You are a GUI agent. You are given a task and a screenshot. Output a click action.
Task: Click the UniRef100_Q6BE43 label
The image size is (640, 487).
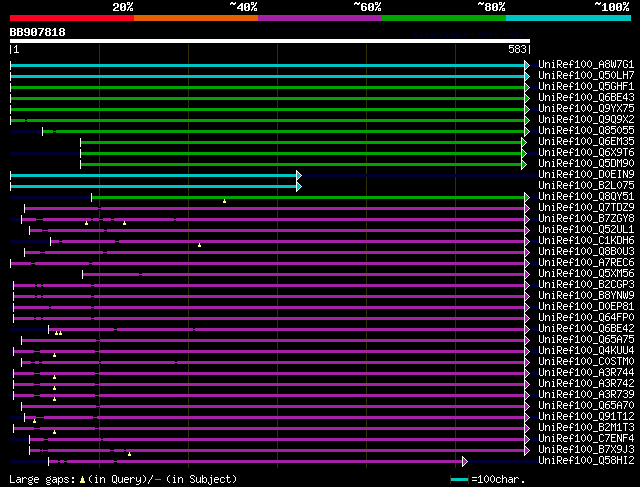[x=586, y=98]
